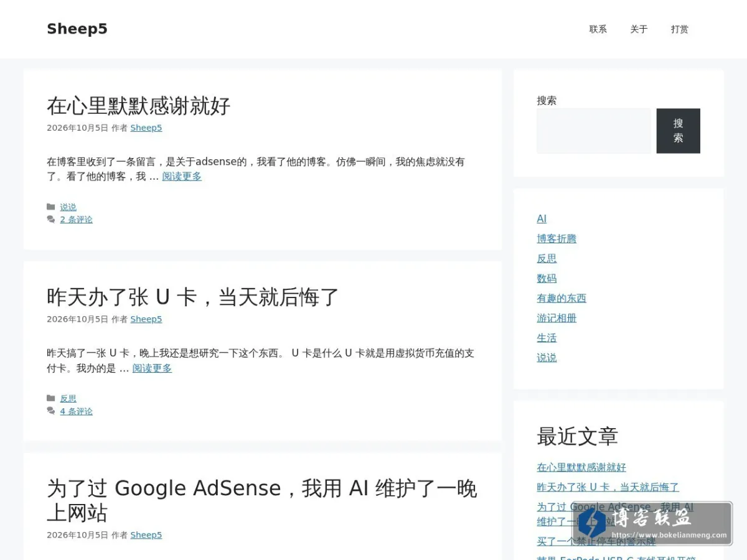Visit the 游记相册 sidebar category
747x560 pixels.
coord(557,319)
